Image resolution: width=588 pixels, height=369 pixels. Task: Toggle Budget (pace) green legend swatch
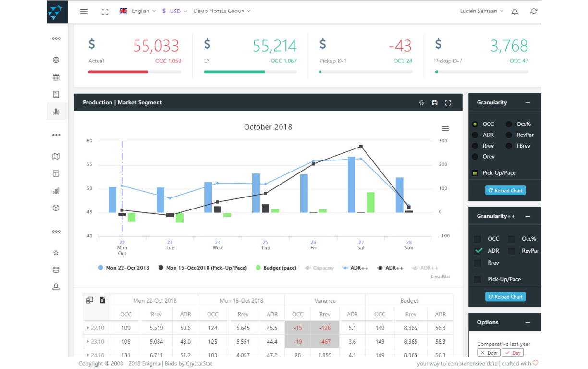[258, 268]
